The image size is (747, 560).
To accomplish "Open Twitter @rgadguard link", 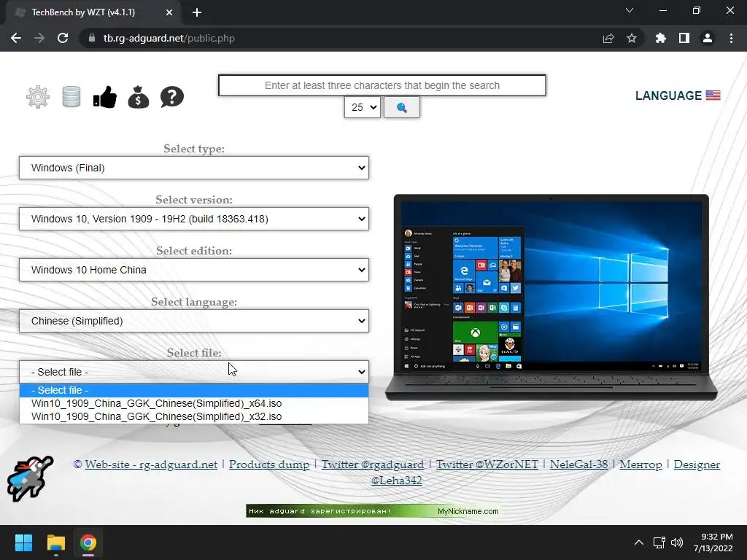I will 373,464.
